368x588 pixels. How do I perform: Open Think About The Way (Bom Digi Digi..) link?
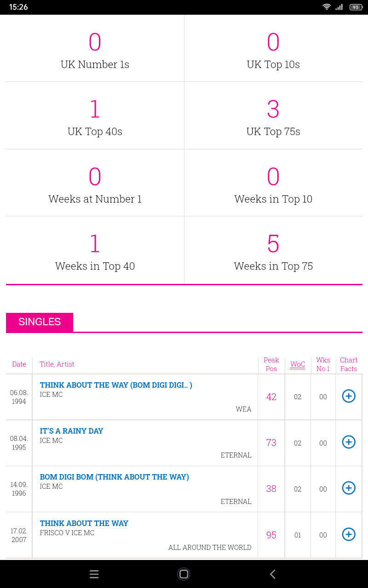pos(116,385)
